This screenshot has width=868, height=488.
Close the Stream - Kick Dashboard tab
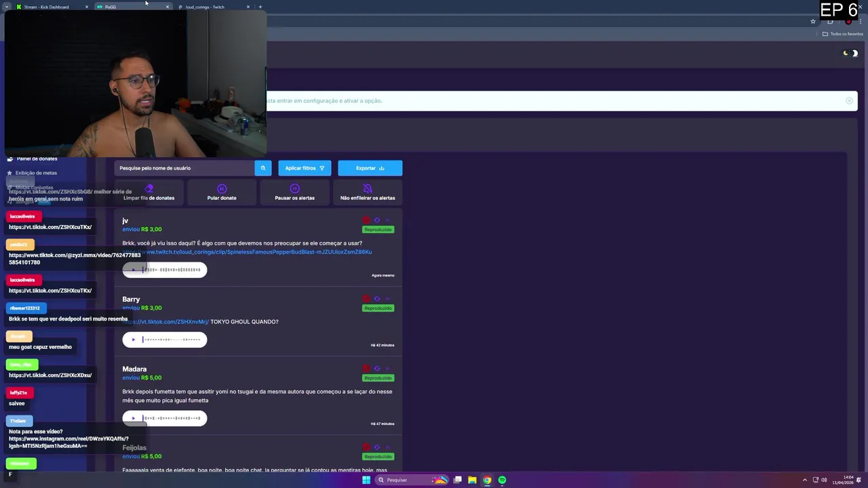(x=87, y=7)
